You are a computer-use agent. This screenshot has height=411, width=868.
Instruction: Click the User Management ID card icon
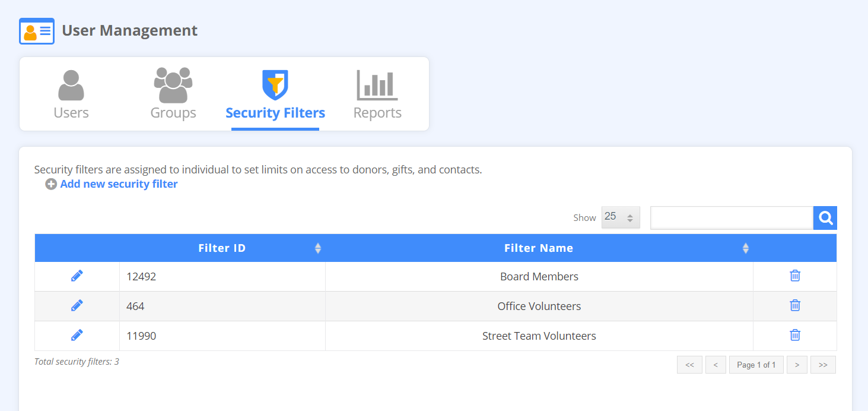(x=37, y=31)
